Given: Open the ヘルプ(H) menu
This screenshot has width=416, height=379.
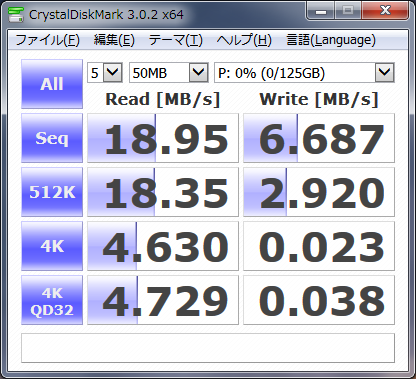Looking at the screenshot, I should pos(244,40).
